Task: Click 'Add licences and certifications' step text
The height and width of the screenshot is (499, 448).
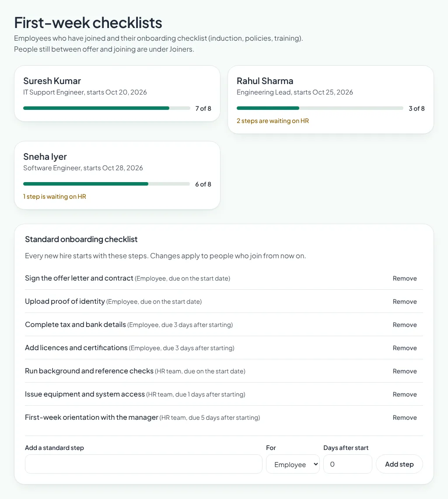Action: tap(76, 348)
